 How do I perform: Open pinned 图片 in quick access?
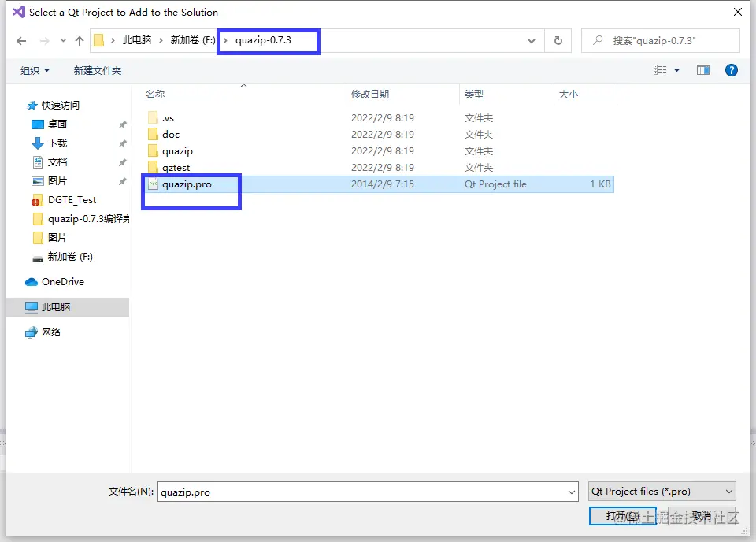click(x=57, y=181)
